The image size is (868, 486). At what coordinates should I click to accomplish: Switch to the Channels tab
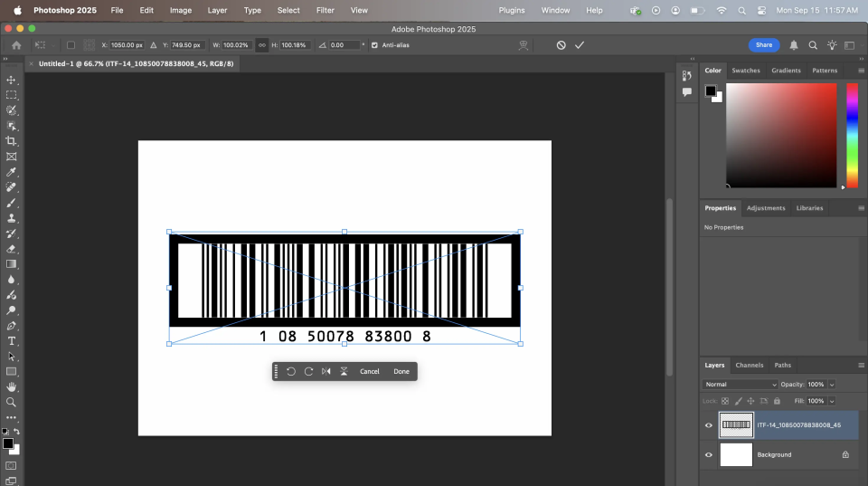point(749,365)
